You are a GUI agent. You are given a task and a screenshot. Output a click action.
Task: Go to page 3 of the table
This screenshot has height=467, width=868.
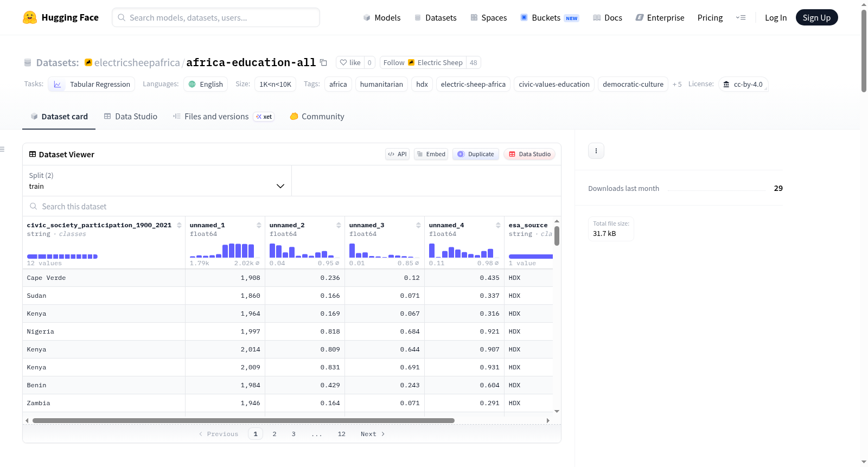pyautogui.click(x=293, y=434)
